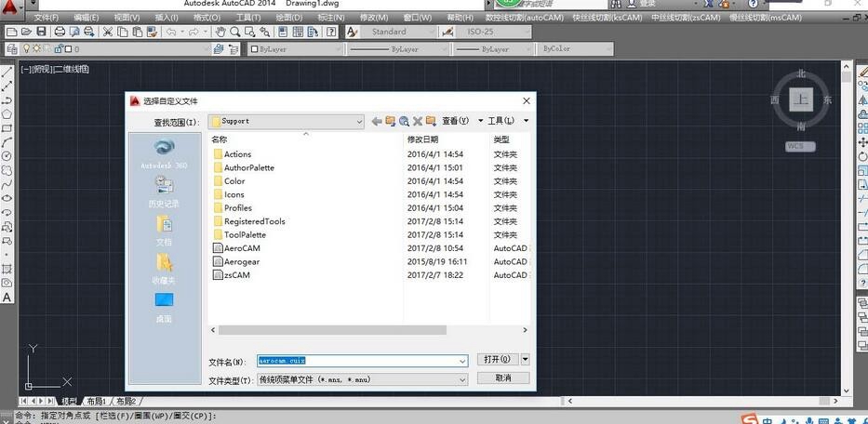Open the arrow next to 打开 button
This screenshot has width=868, height=424.
click(526, 359)
